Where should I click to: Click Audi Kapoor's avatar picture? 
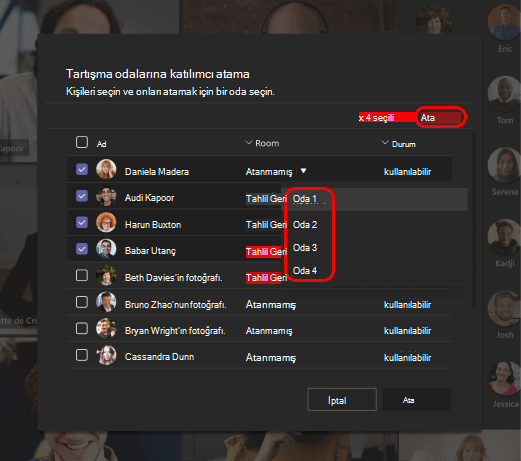[x=106, y=196]
